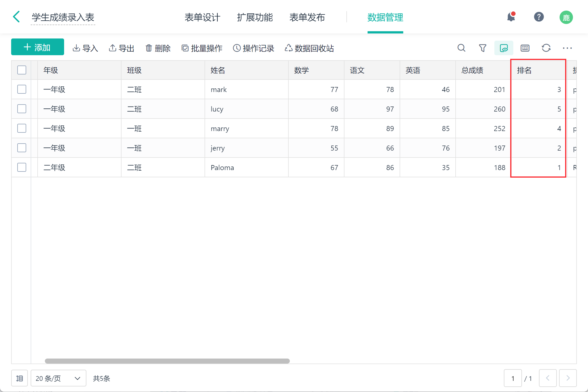The image size is (588, 392).
Task: Tick the checkbox for mark's row
Action: (22, 89)
